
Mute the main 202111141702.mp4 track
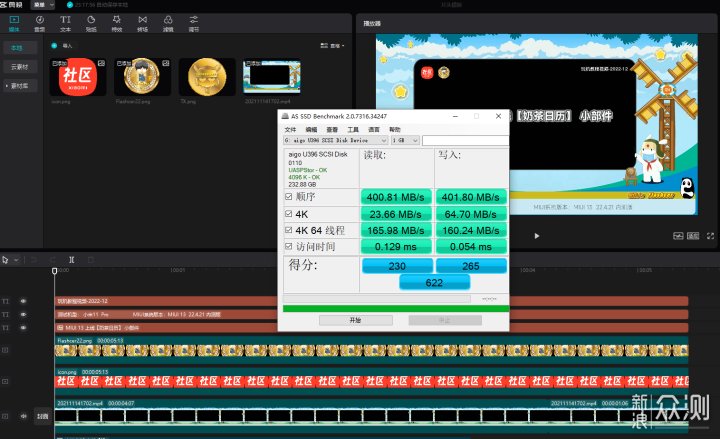pyautogui.click(x=23, y=416)
